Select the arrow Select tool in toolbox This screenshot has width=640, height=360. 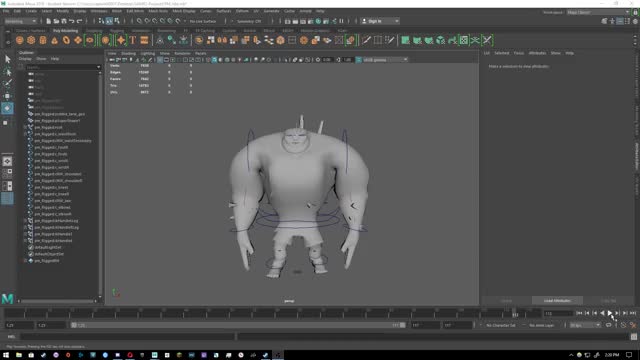tap(7, 59)
